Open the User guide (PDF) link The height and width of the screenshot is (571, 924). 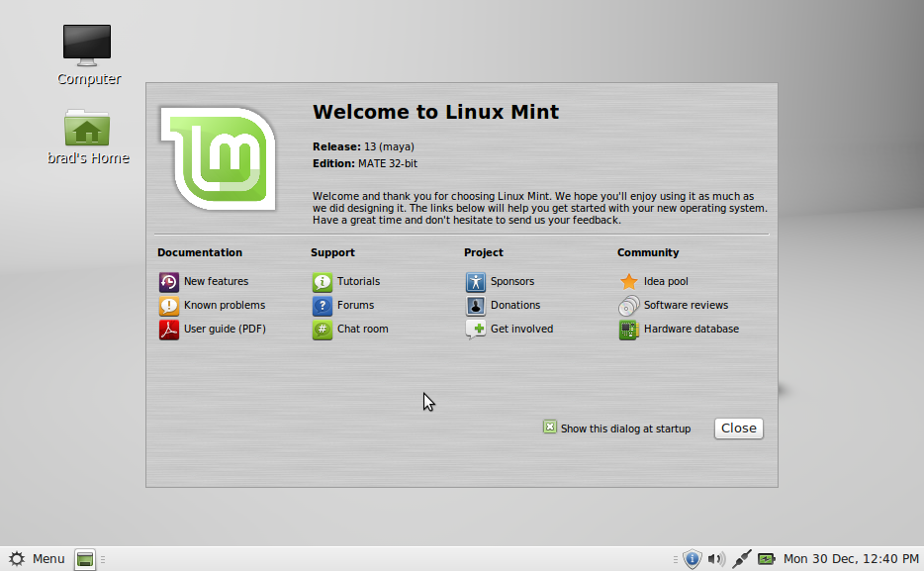225,330
